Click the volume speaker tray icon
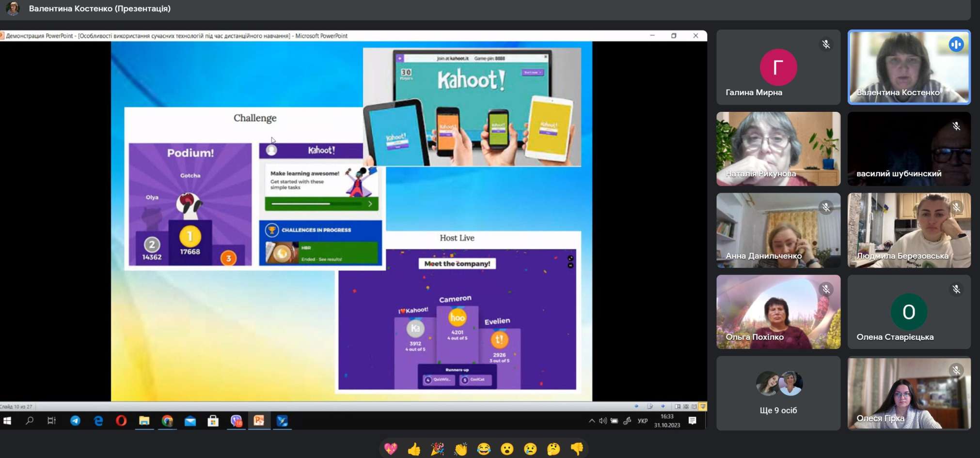Image resolution: width=980 pixels, height=458 pixels. (x=603, y=421)
